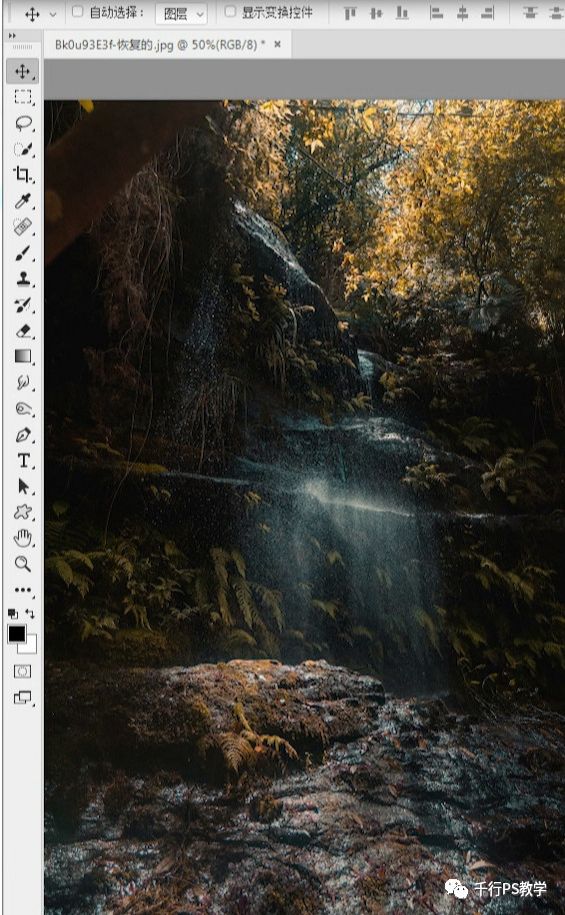
Task: Select the Hand tool
Action: 23,538
